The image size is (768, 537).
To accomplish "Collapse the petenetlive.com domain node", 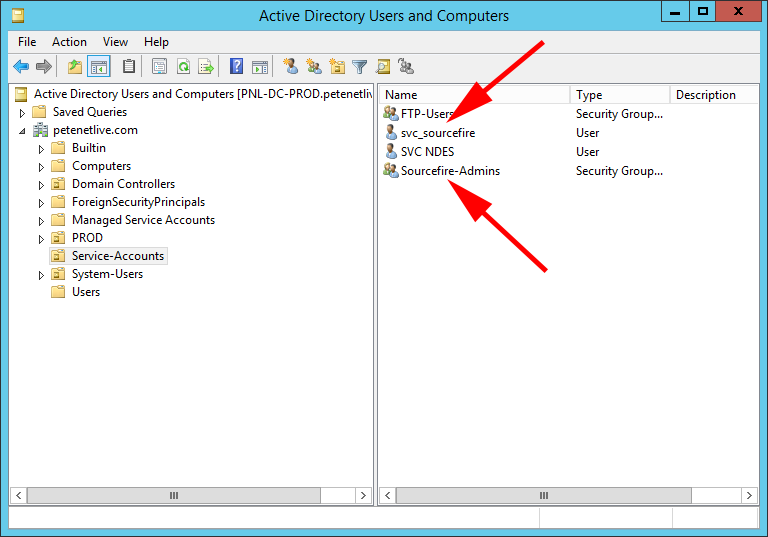I will point(22,131).
